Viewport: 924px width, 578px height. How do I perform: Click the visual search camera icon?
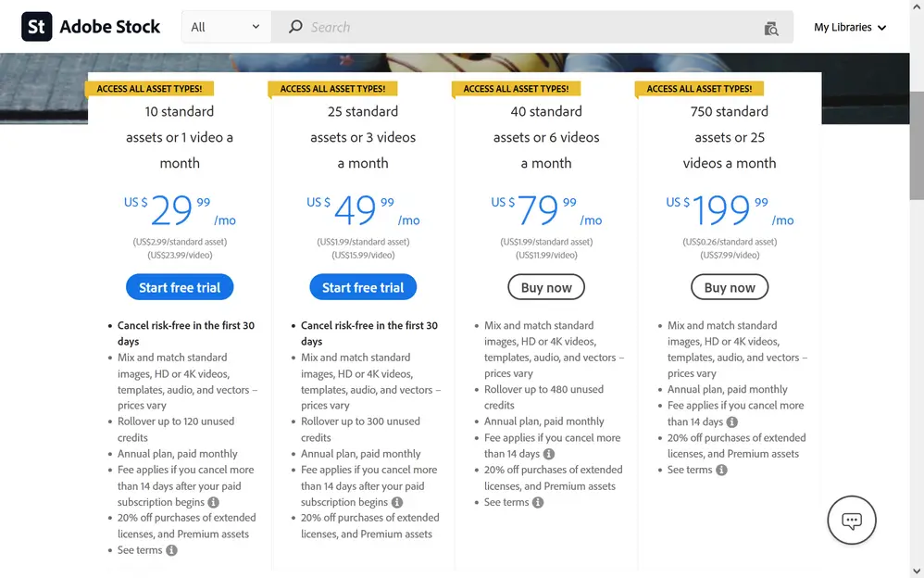(771, 28)
